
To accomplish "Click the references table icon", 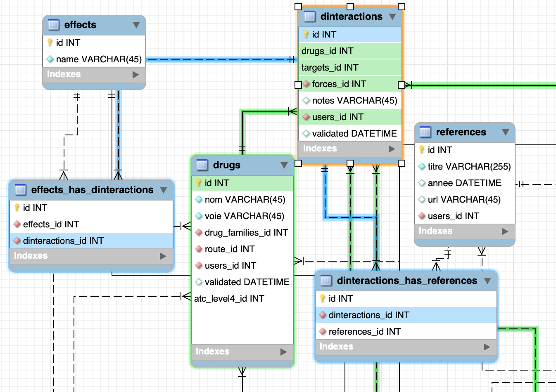I will [425, 132].
